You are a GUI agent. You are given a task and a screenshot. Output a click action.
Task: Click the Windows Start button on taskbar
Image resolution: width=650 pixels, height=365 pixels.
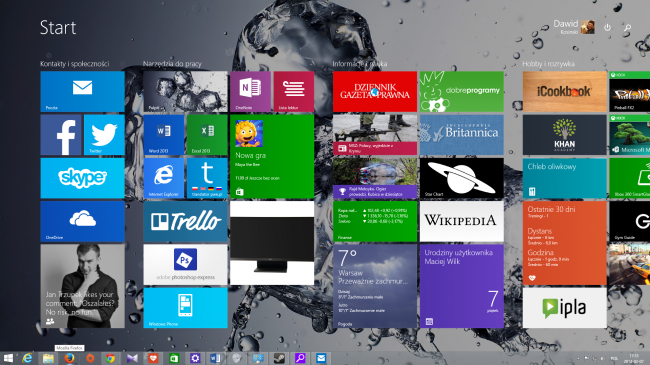click(8, 358)
